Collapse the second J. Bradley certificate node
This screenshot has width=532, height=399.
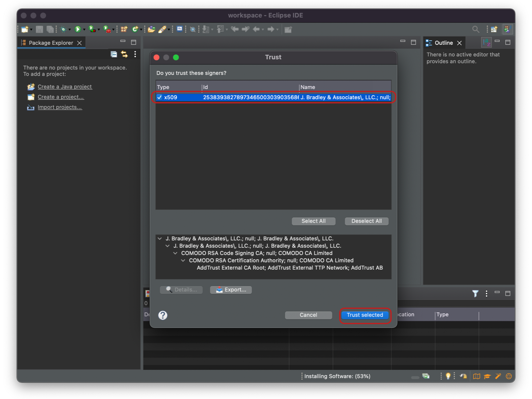168,246
